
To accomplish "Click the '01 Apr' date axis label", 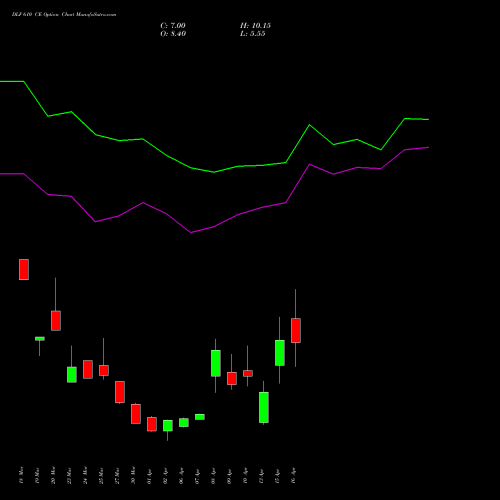I will click(x=150, y=476).
